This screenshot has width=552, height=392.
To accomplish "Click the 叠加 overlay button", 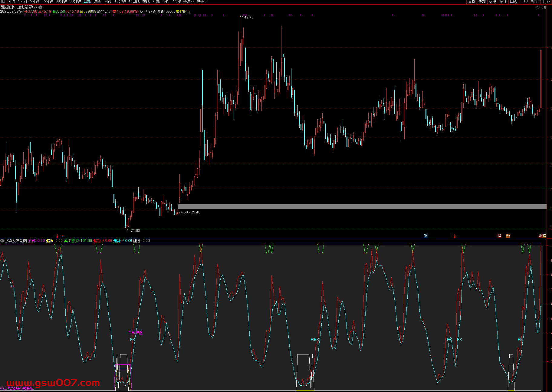I will [482, 2].
